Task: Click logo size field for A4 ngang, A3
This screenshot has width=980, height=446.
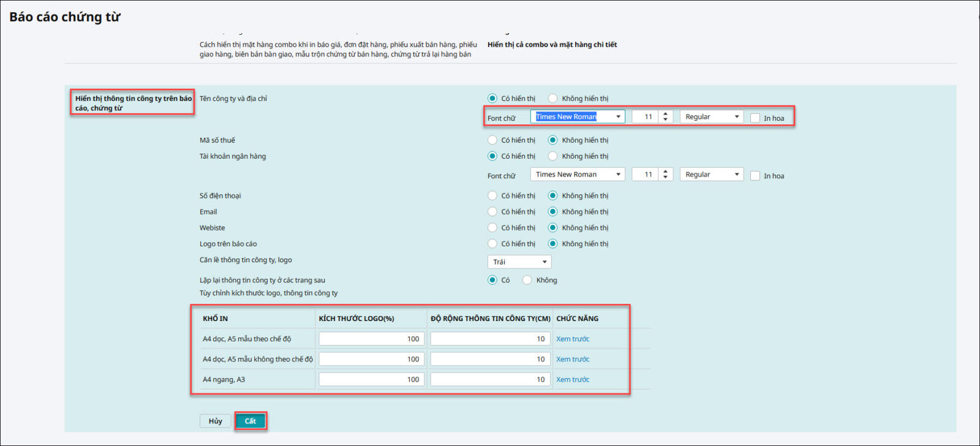Action: click(x=371, y=380)
